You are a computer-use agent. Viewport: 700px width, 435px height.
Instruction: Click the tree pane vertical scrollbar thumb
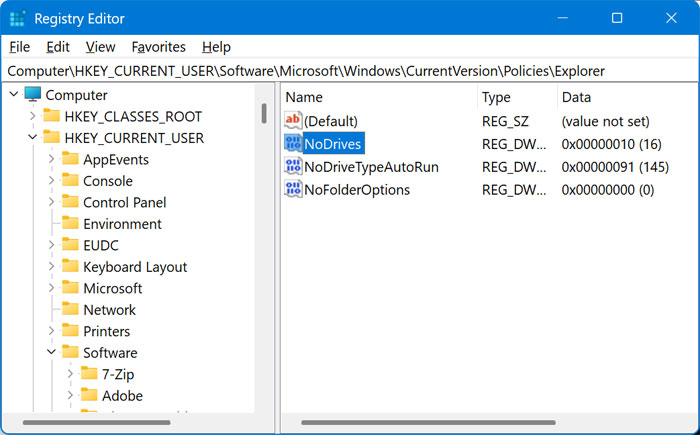(x=264, y=113)
